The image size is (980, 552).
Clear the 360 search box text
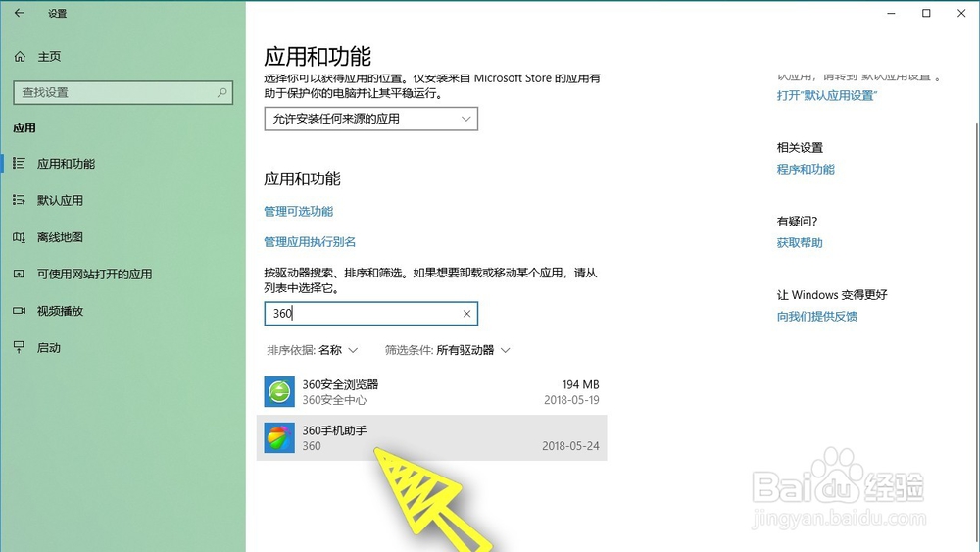pos(466,314)
